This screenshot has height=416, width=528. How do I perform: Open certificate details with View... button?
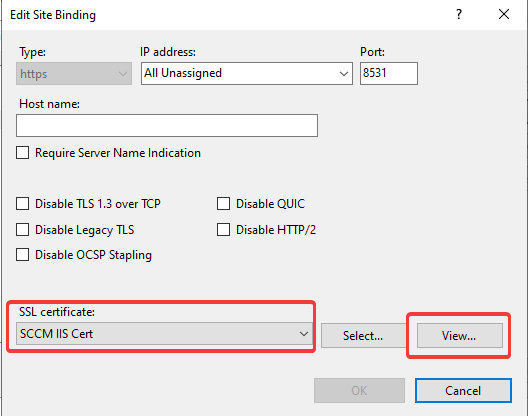pos(460,335)
